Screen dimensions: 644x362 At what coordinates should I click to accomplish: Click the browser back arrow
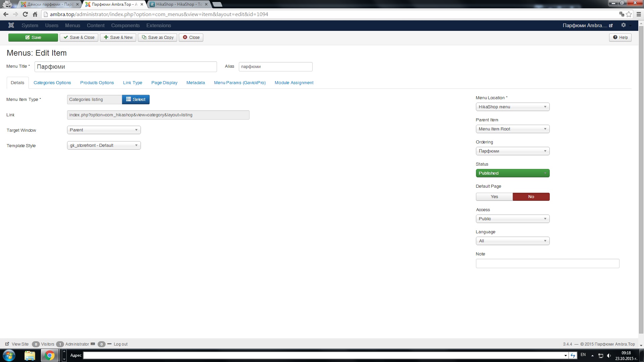[x=6, y=14]
